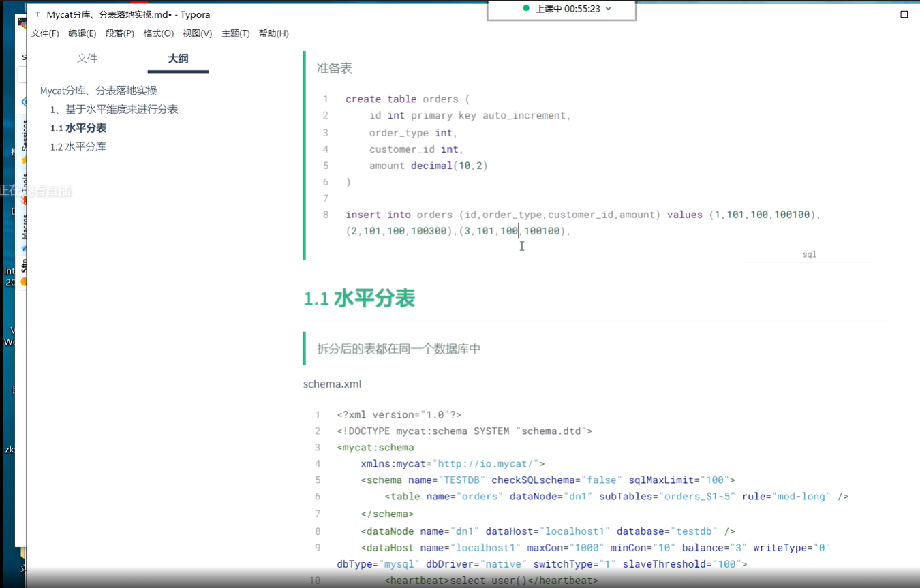
Task: Click the 'insert into orders' statement line
Action: coord(583,215)
